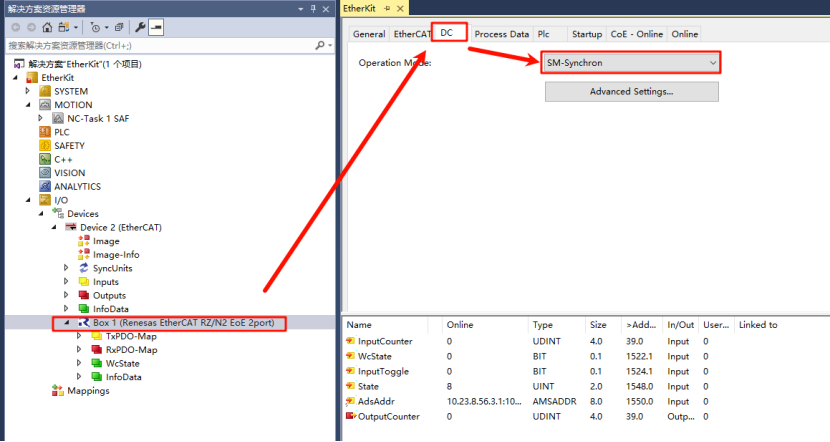
Task: Switch to the EtherCAT tab
Action: click(411, 34)
